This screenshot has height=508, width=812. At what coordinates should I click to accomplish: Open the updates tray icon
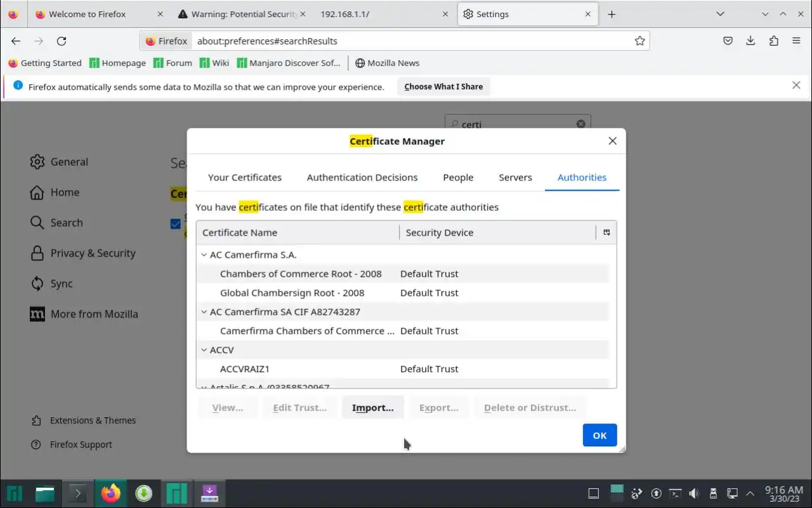click(x=657, y=493)
